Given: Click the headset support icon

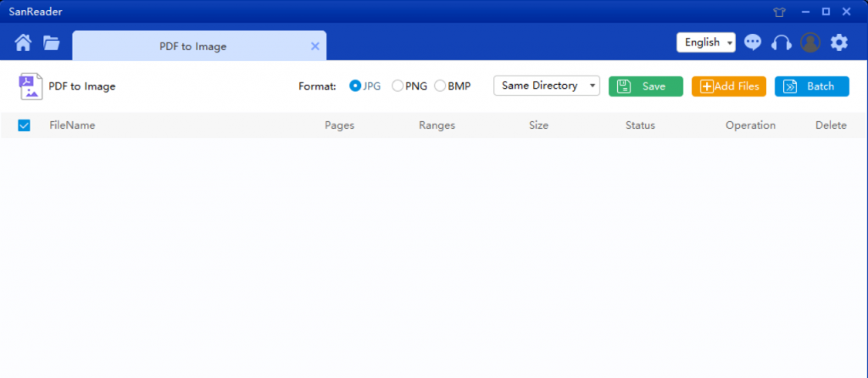Looking at the screenshot, I should click(x=781, y=42).
